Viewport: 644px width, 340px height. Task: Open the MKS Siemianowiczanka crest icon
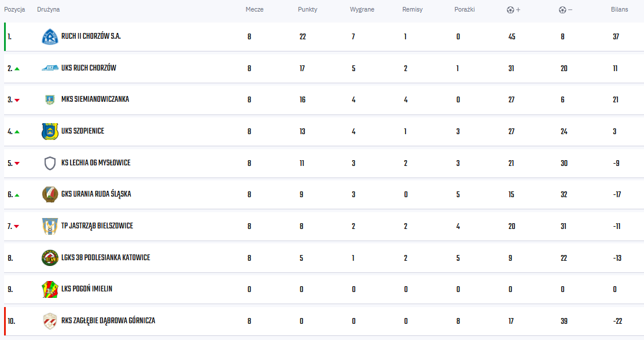tap(50, 100)
